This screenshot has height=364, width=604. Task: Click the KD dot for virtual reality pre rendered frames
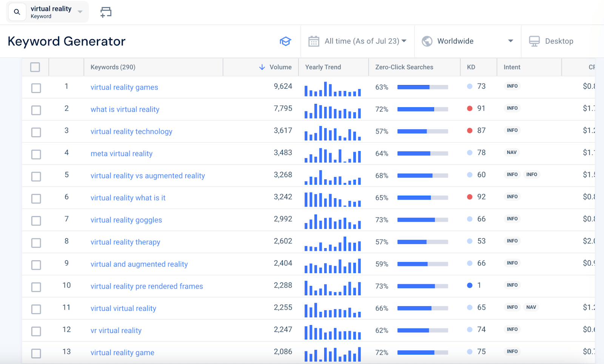pyautogui.click(x=470, y=285)
